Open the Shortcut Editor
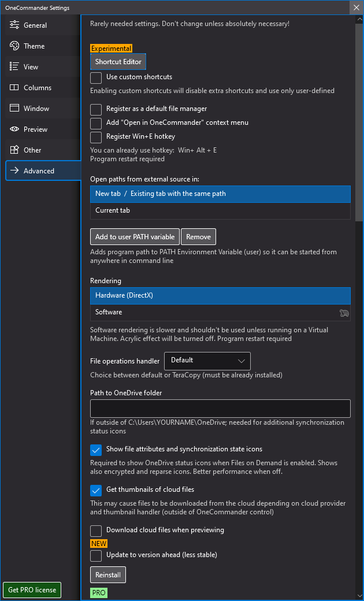 point(118,62)
